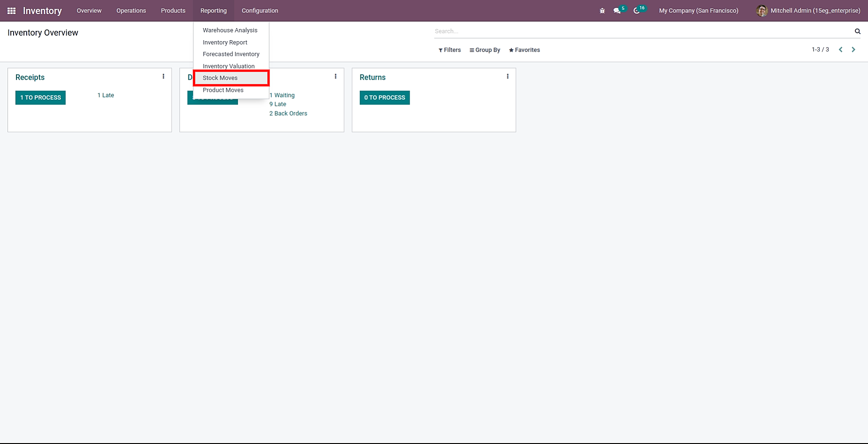Click Returns 0 TO PROCESS button
The width and height of the screenshot is (868, 444).
385,97
